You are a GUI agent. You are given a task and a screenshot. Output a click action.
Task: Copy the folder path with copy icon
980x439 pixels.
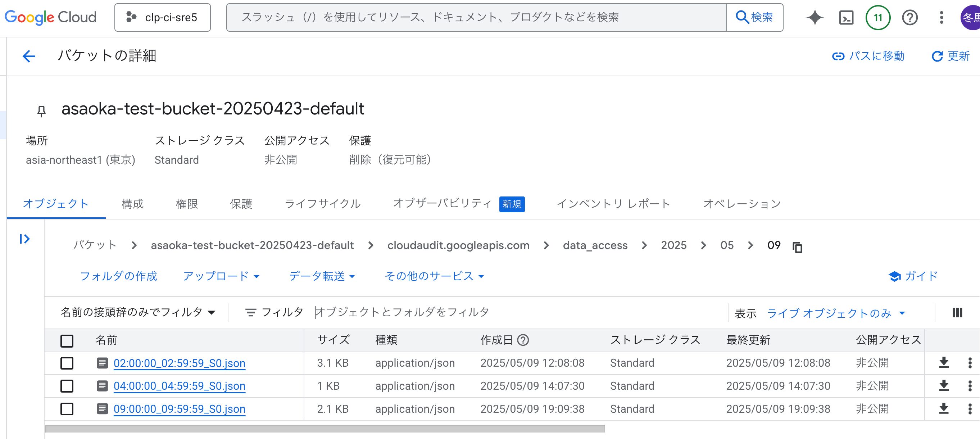point(797,247)
